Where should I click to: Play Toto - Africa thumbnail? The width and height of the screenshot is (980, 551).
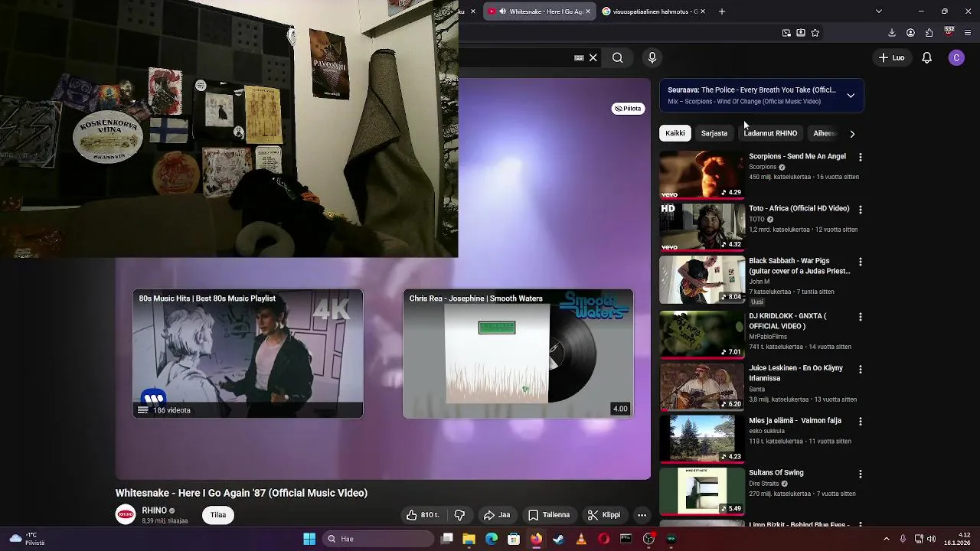702,227
